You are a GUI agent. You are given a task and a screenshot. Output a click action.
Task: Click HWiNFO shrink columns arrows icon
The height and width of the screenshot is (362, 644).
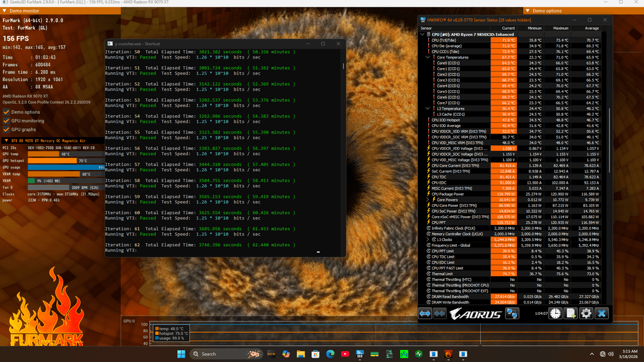[x=440, y=313]
